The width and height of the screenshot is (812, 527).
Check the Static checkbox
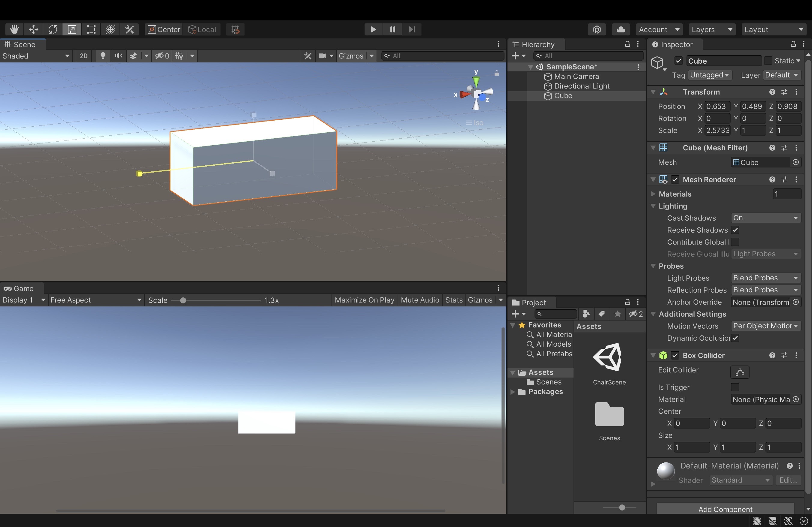pos(768,61)
